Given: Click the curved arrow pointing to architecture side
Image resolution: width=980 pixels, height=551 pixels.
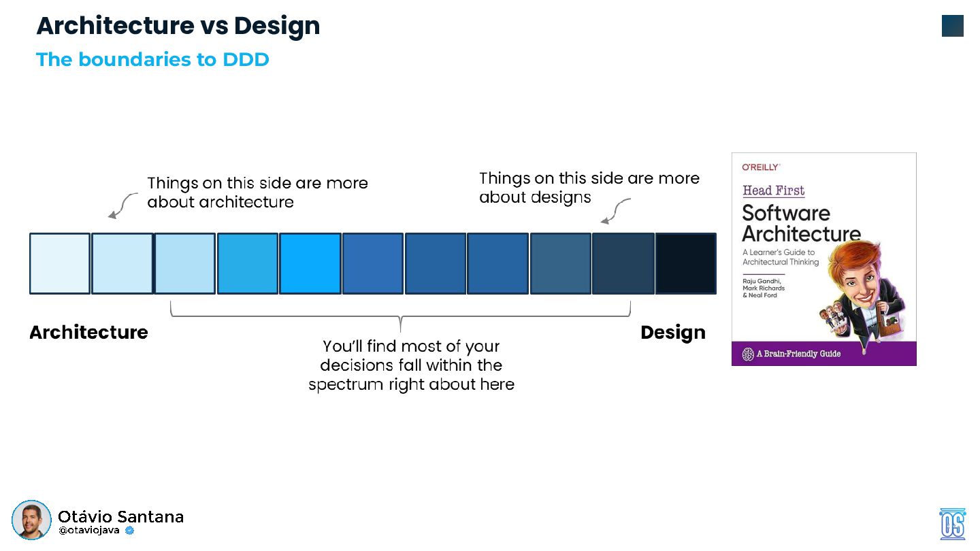Looking at the screenshot, I should [x=122, y=205].
